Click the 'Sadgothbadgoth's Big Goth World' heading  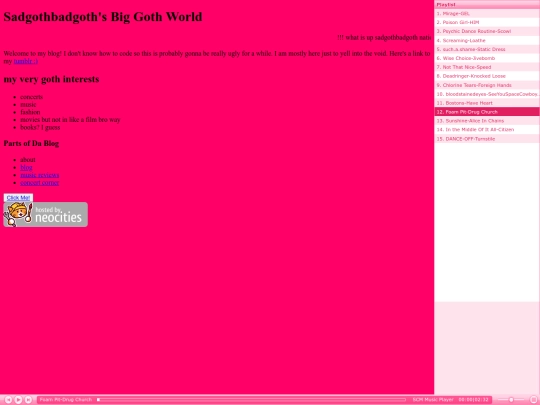[103, 17]
